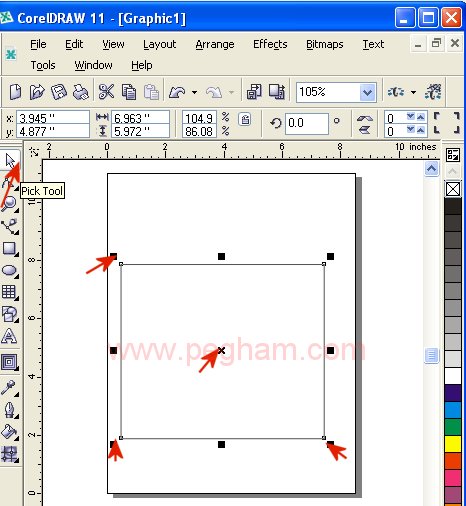Select the Ellipse tool

pos(10,270)
